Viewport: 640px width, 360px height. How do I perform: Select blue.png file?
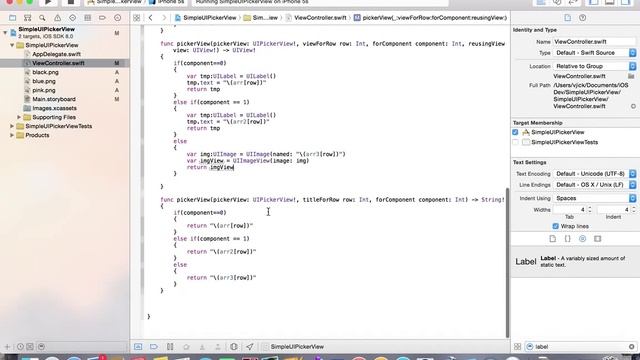click(44, 81)
